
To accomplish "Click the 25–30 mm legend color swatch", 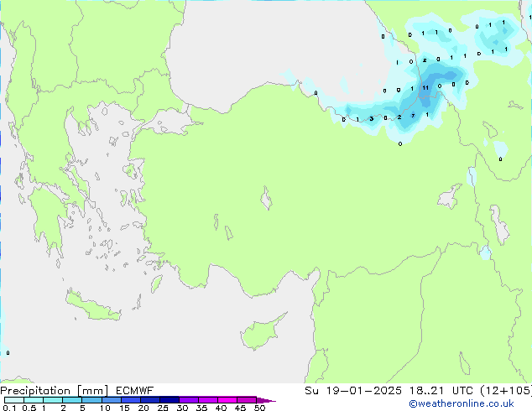I will click(169, 400).
